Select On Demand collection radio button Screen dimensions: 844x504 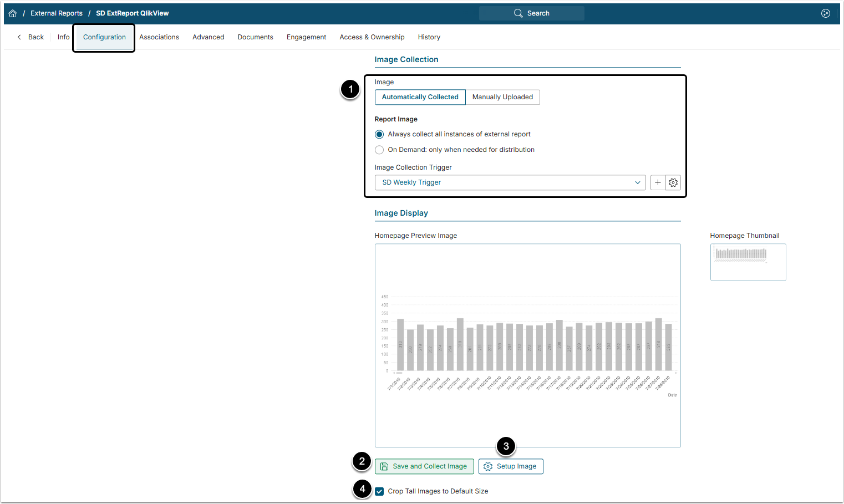click(379, 150)
